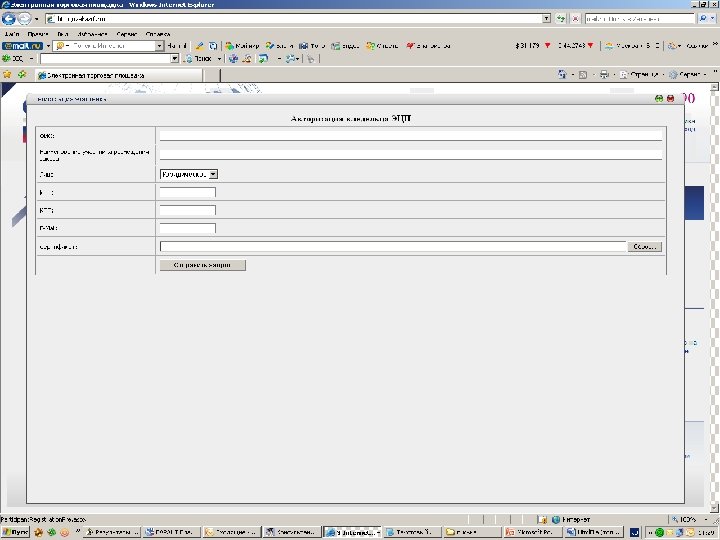The width and height of the screenshot is (720, 540).
Task: Open the Справка menu
Action: pyautogui.click(x=158, y=34)
